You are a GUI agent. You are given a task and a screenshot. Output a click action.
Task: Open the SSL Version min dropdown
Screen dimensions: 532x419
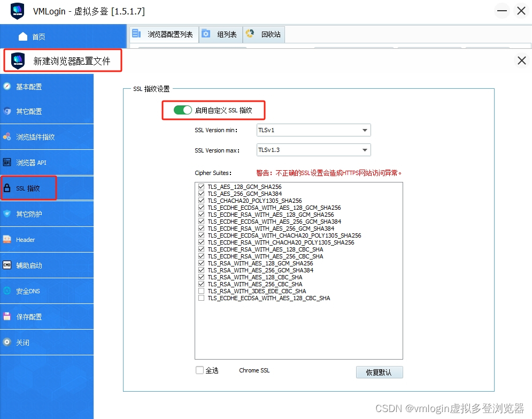point(313,130)
